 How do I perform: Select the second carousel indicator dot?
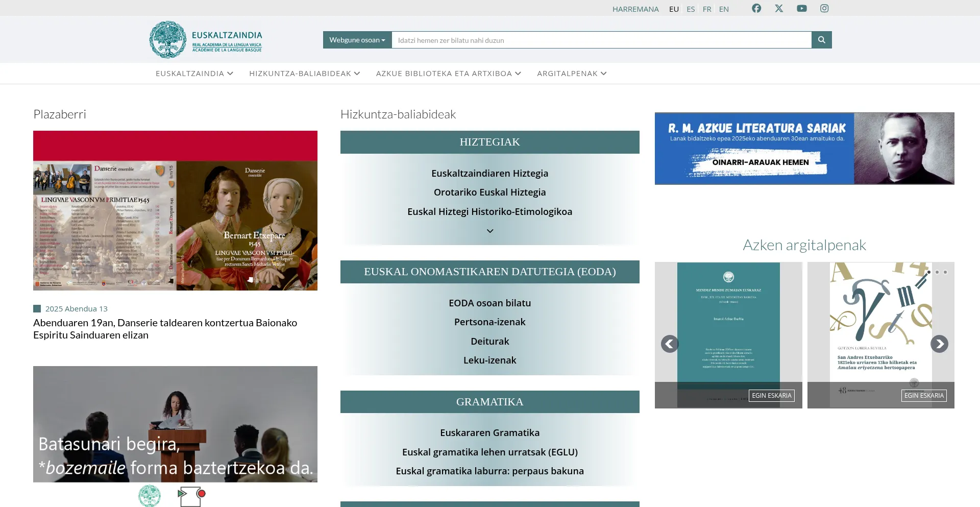[937, 272]
